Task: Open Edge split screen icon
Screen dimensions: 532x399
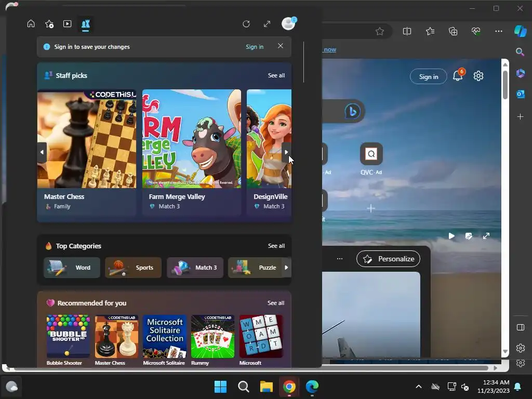Action: [x=407, y=32]
